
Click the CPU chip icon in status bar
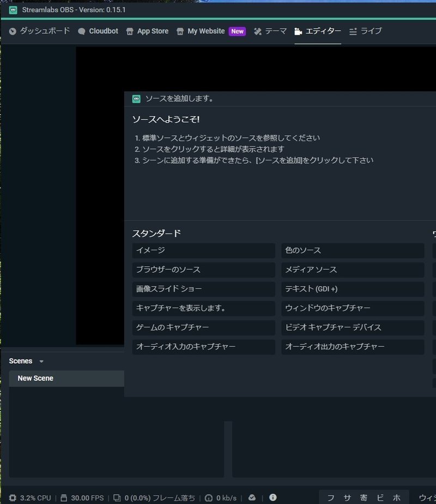(13, 498)
